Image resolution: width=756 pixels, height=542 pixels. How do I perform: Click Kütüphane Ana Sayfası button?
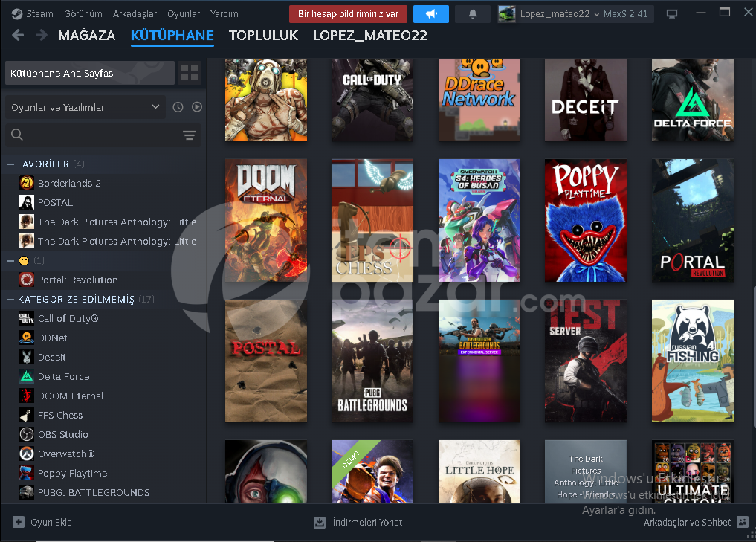tap(90, 73)
